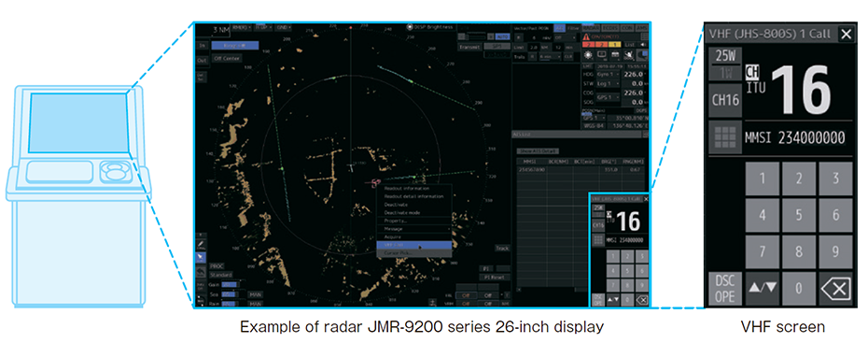This screenshot has height=343, width=868.
Task: Select the pencil drawing tool on the radar's left edge
Action: [201, 244]
